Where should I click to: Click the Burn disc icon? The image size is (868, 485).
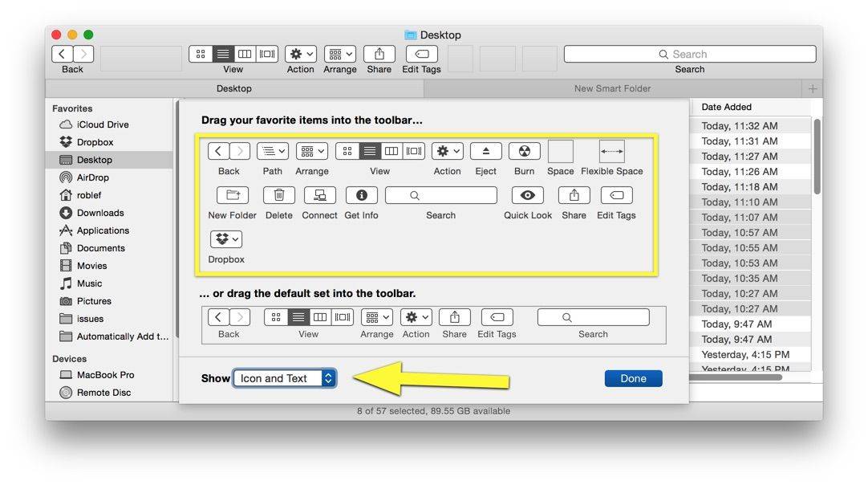tap(524, 151)
